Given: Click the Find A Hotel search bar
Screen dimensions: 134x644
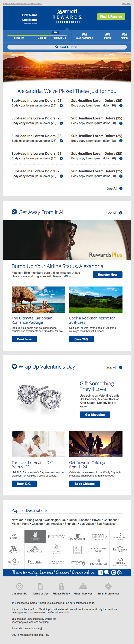Looking at the screenshot, I should 67,47.
